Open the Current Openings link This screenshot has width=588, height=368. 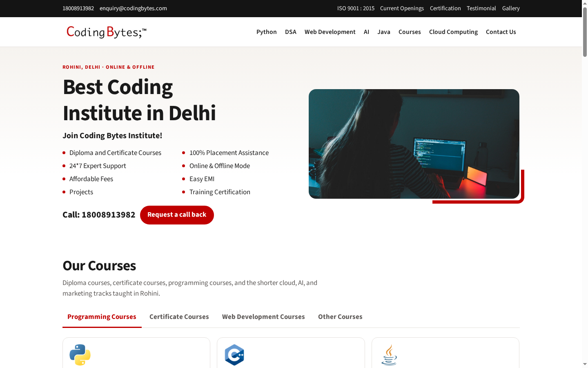tap(402, 9)
